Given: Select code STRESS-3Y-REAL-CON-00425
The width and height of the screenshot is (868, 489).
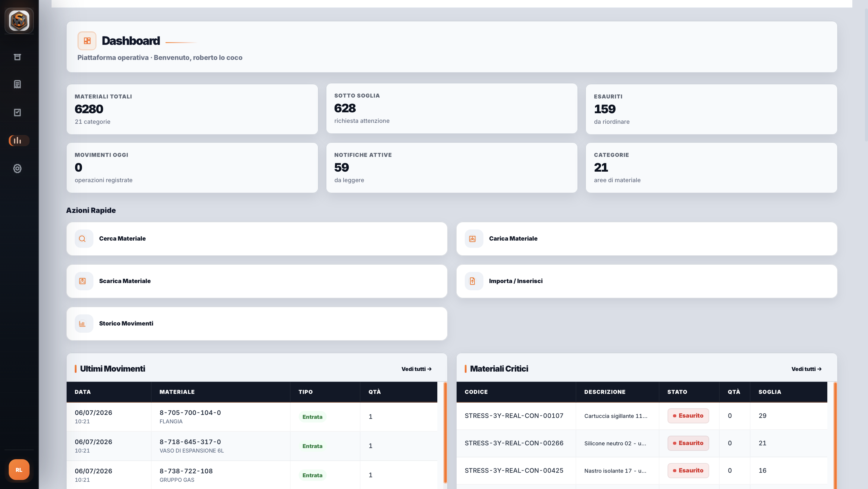Looking at the screenshot, I should click(x=514, y=471).
